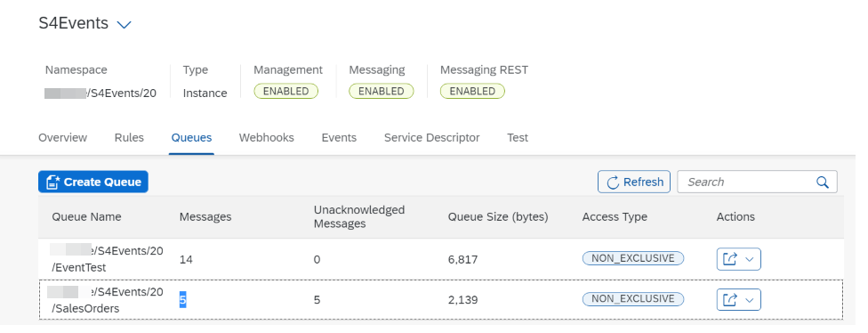This screenshot has width=868, height=333.
Task: Go to the Events tab
Action: (x=339, y=137)
